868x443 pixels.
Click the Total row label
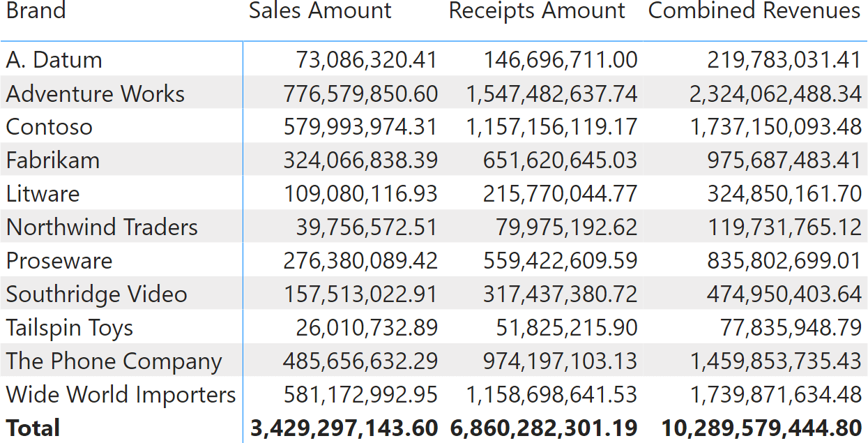[33, 428]
